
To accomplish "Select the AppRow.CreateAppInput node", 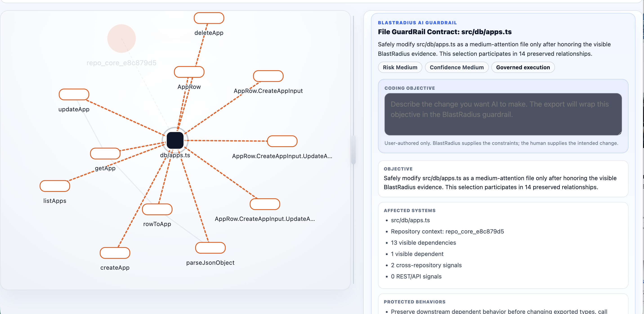I will pos(268,76).
